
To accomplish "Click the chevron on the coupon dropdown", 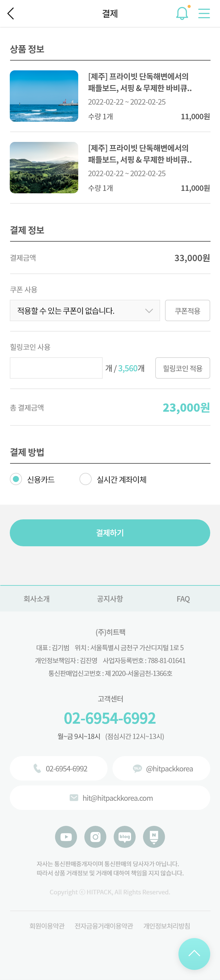I will click(149, 311).
